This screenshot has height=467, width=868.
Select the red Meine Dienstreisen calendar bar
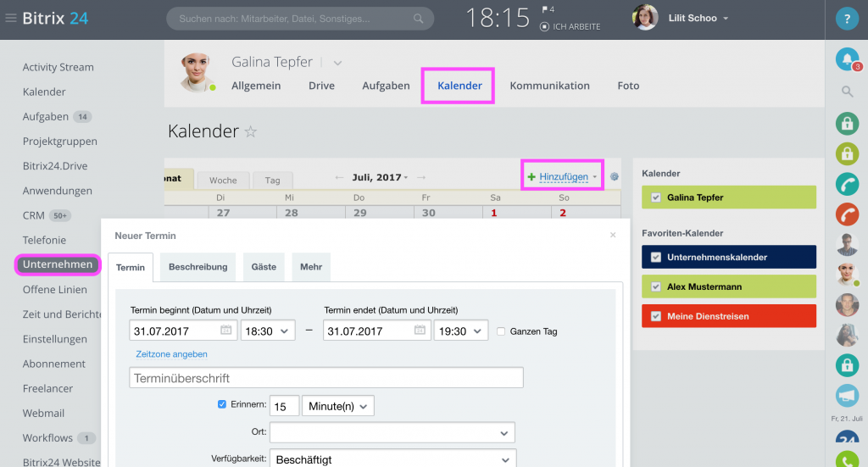pos(728,316)
